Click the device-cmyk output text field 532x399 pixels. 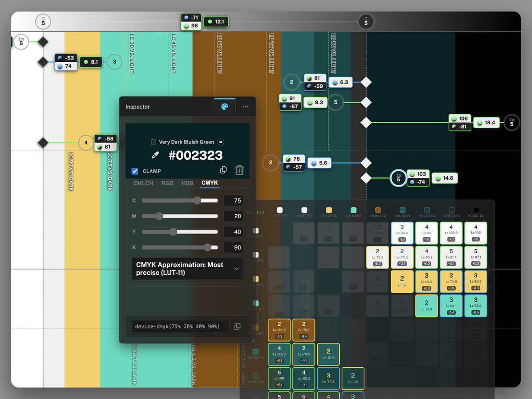pyautogui.click(x=180, y=326)
